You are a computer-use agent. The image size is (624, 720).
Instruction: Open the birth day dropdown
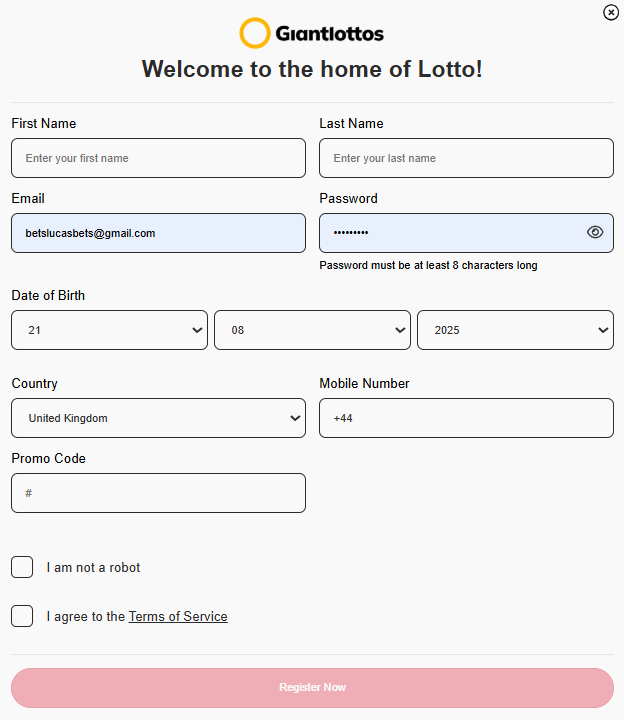coord(110,330)
